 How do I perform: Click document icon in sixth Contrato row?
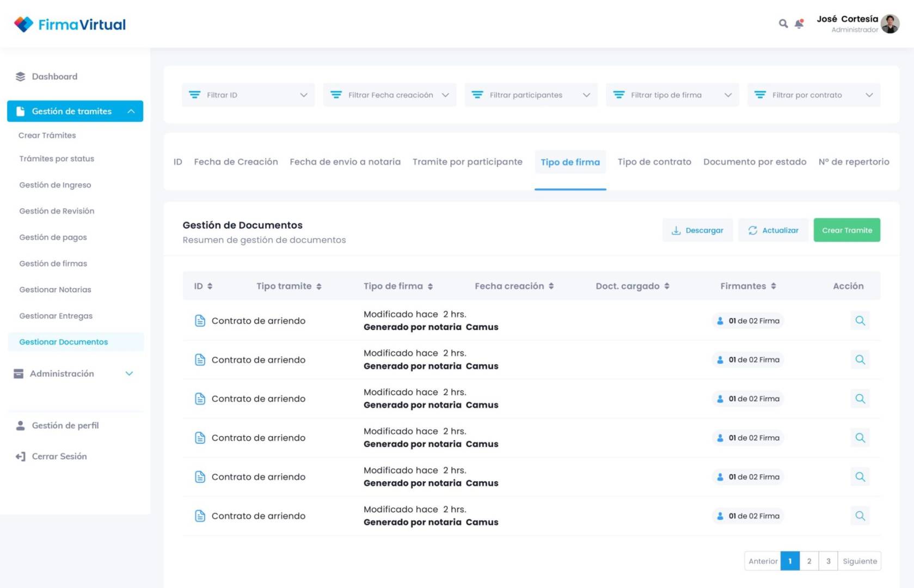point(200,516)
